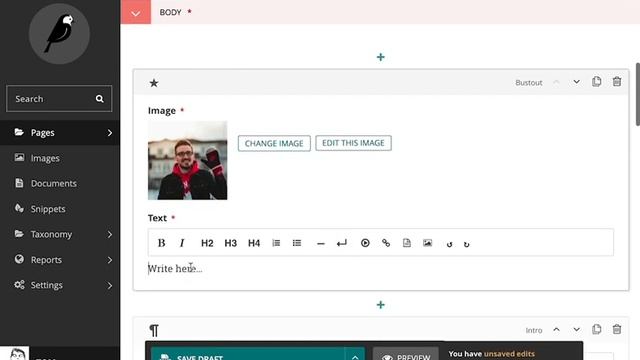Expand the Reports submenu chevron
Viewport: 640px width, 360px height.
pyautogui.click(x=110, y=260)
